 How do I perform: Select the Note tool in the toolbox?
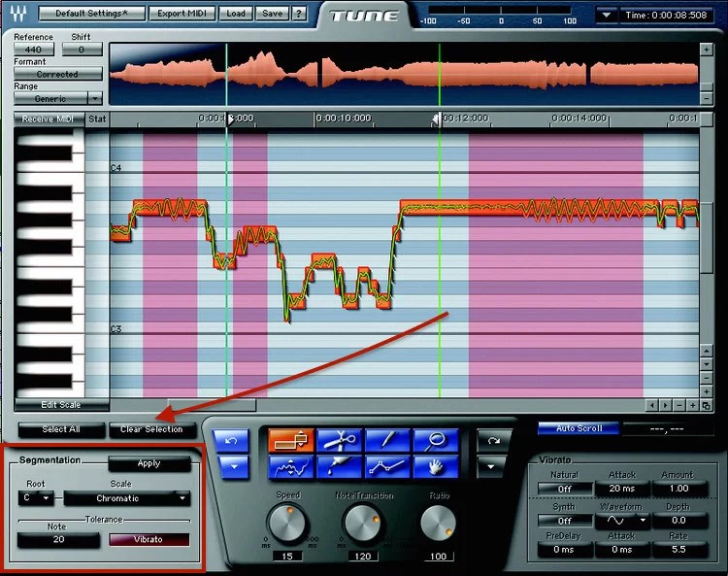(291, 440)
